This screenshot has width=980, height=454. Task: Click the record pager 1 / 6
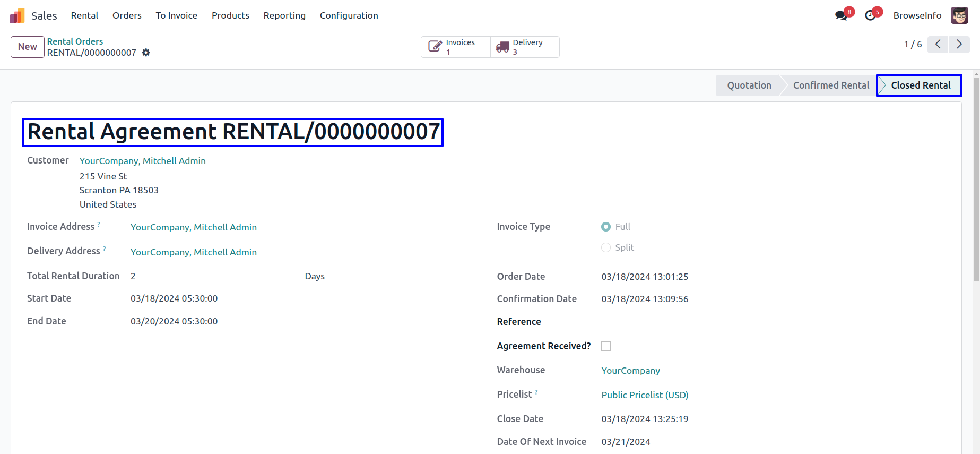coord(913,45)
